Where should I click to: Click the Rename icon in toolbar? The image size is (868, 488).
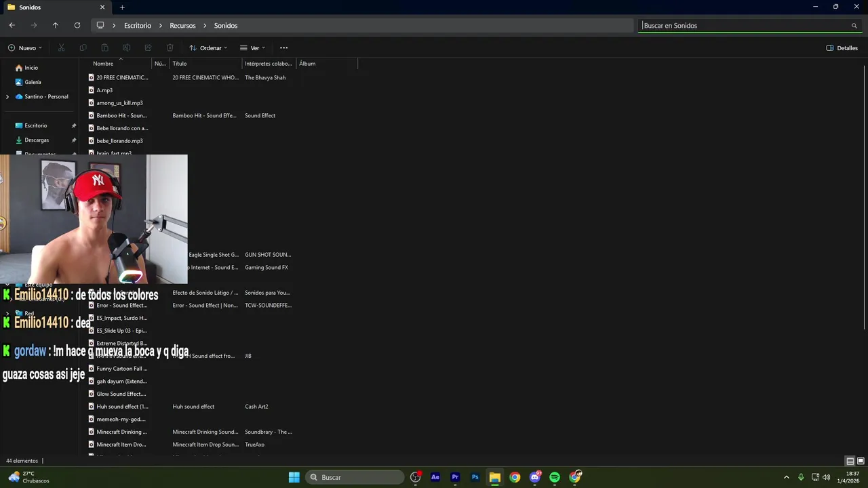pyautogui.click(x=126, y=48)
